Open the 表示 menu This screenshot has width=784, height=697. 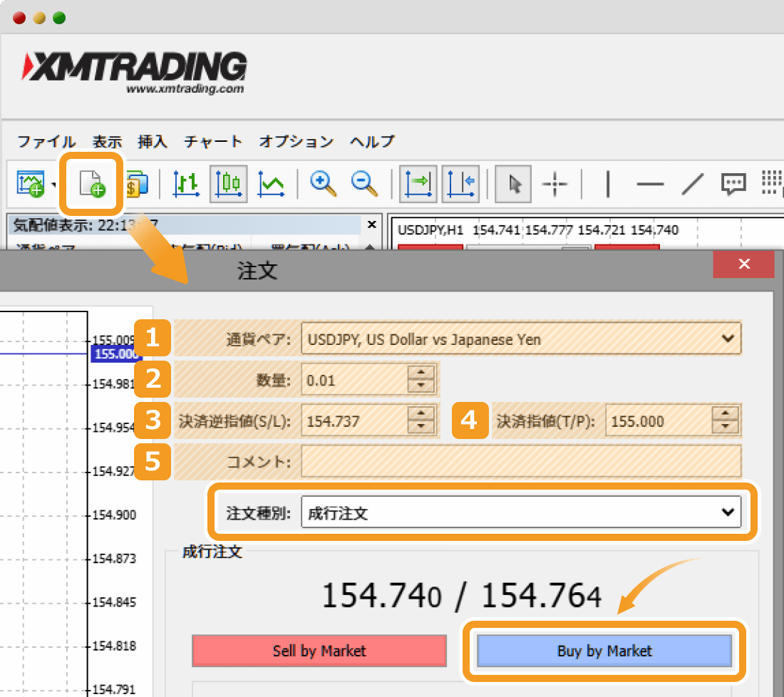click(107, 142)
